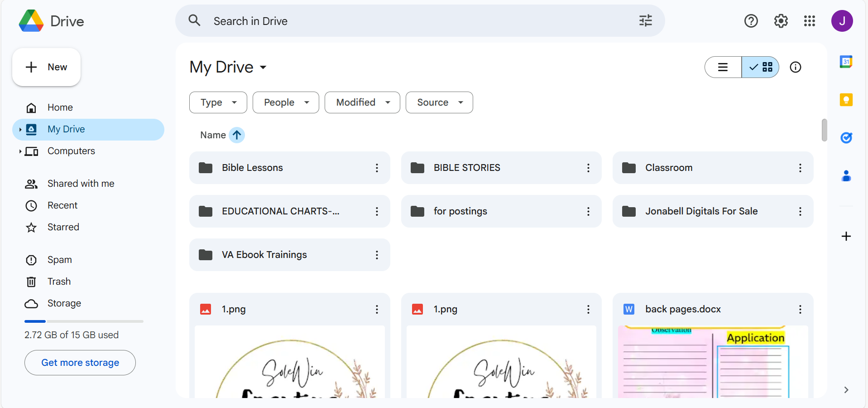
Task: Open the Classroom folder
Action: click(x=713, y=168)
